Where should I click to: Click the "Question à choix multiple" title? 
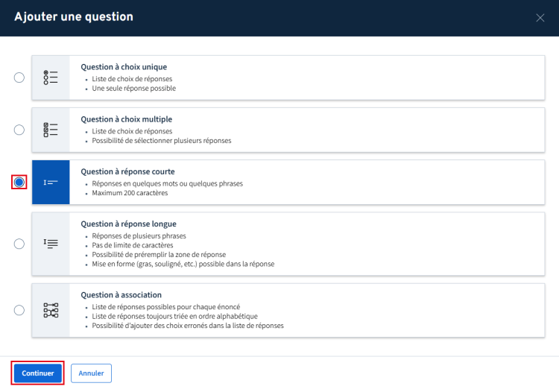[126, 119]
